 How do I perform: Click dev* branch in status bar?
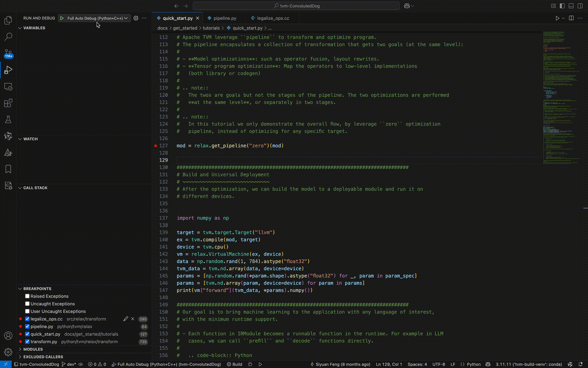coord(69,364)
